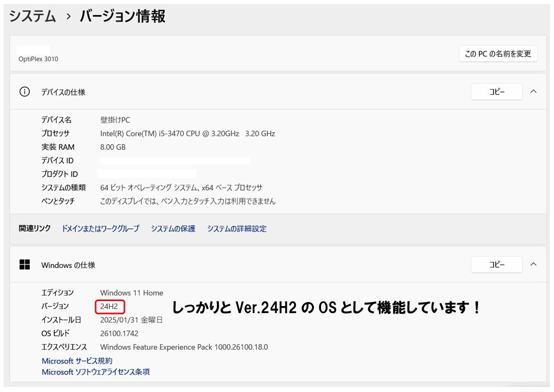The width and height of the screenshot is (554, 392).
Task: Select edition value Windows 11 Home
Action: tap(132, 293)
